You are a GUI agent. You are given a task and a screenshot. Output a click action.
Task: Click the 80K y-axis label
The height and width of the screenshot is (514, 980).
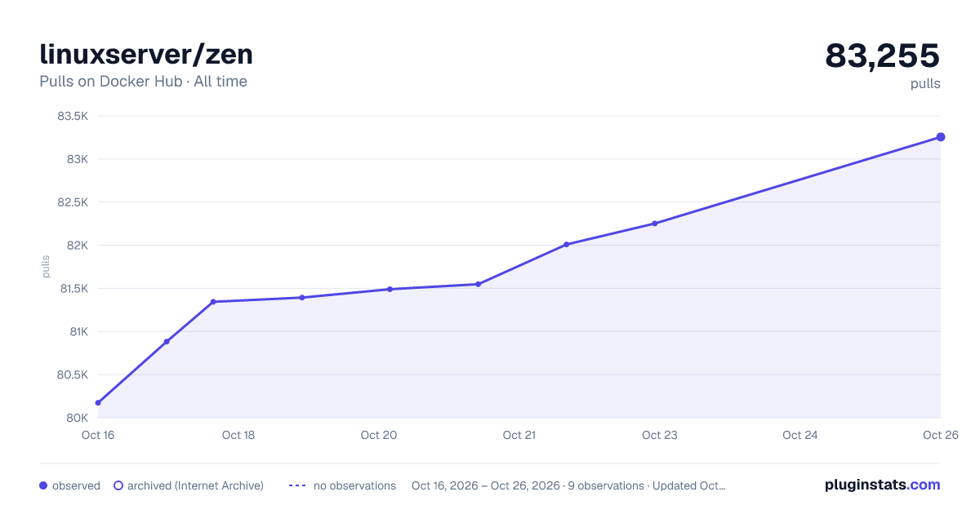click(78, 418)
